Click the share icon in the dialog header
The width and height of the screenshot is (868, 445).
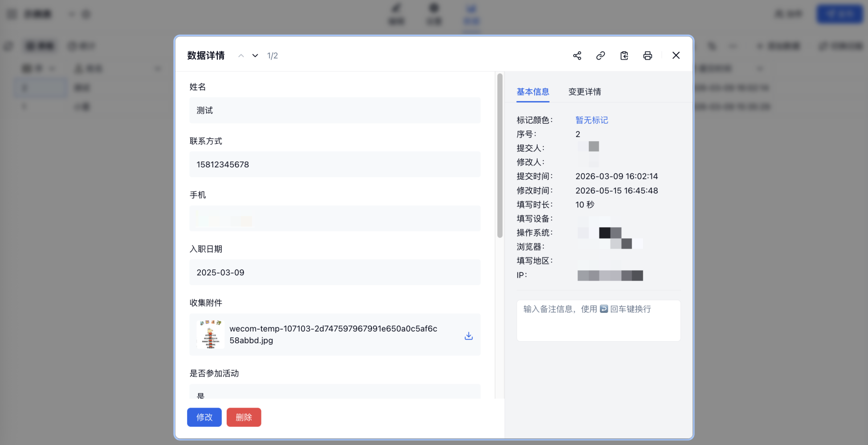[x=577, y=56]
